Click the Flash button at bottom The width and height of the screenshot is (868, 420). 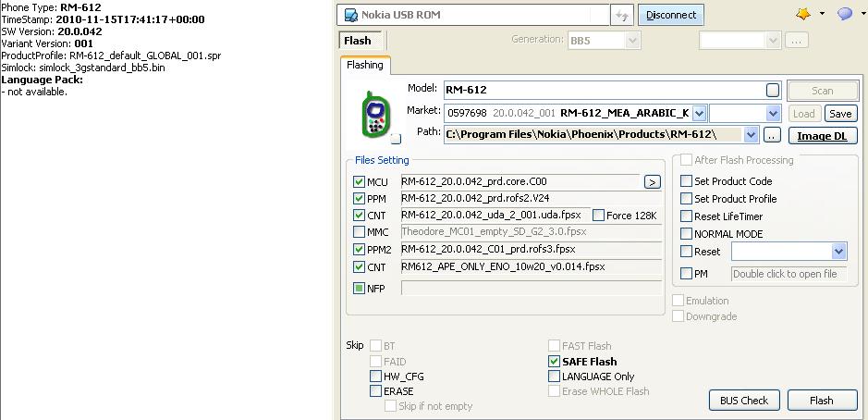tap(822, 400)
